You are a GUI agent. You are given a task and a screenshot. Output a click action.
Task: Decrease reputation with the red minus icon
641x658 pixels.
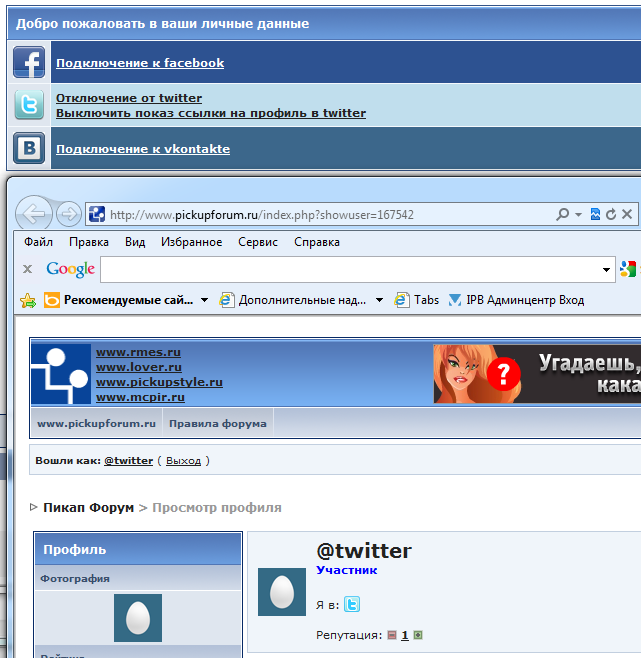(392, 635)
